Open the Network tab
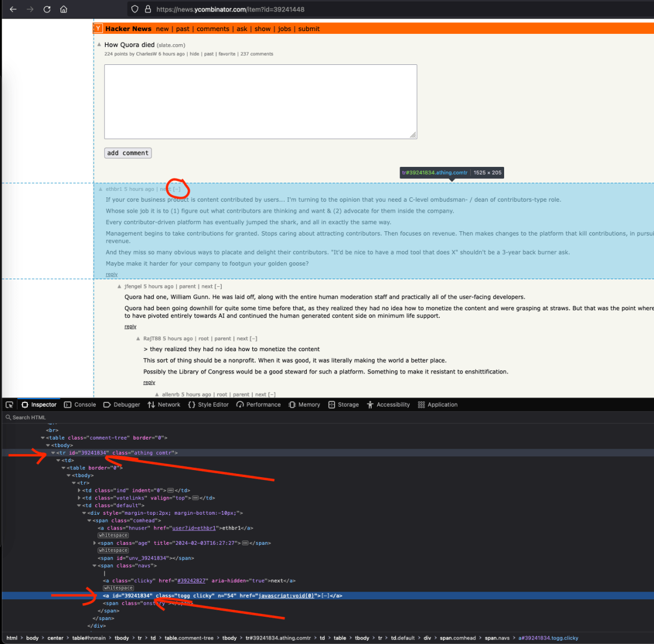The height and width of the screenshot is (644, 654). pos(163,405)
